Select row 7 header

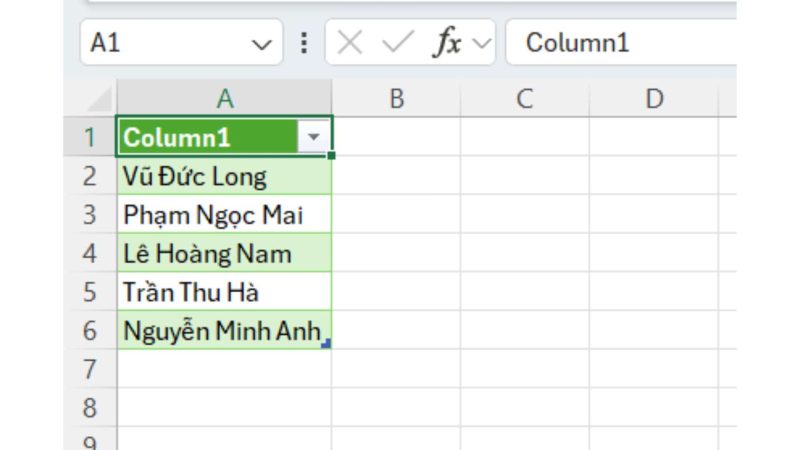pos(90,369)
